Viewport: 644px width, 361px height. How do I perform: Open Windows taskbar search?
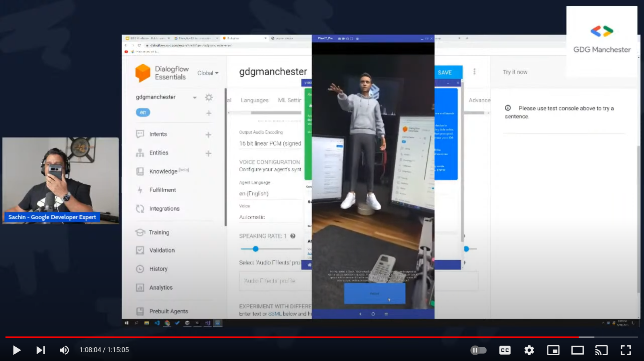[x=137, y=323]
